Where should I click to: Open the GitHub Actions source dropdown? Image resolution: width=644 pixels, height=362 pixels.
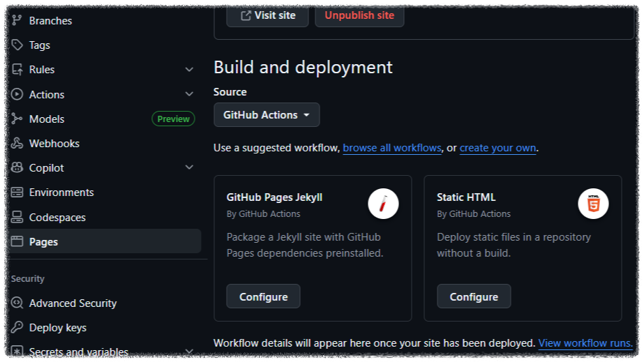coord(267,115)
